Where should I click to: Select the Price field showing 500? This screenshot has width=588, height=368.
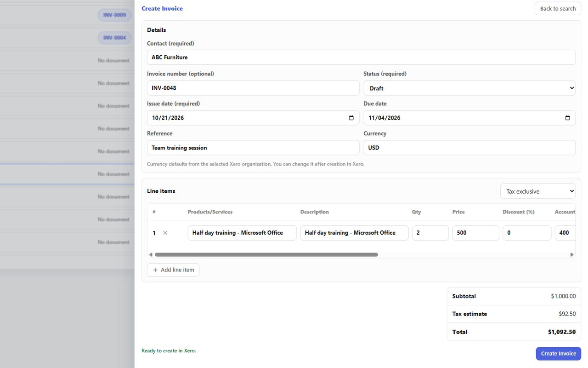point(476,233)
